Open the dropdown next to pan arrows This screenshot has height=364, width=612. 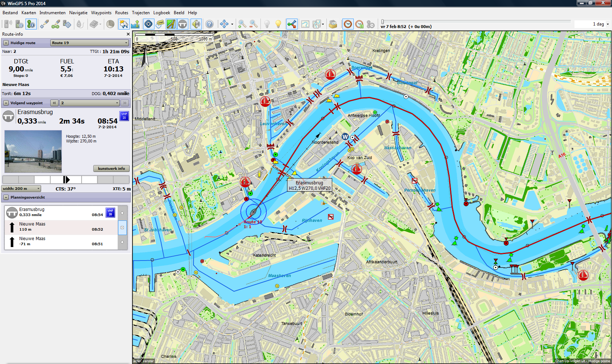(232, 24)
